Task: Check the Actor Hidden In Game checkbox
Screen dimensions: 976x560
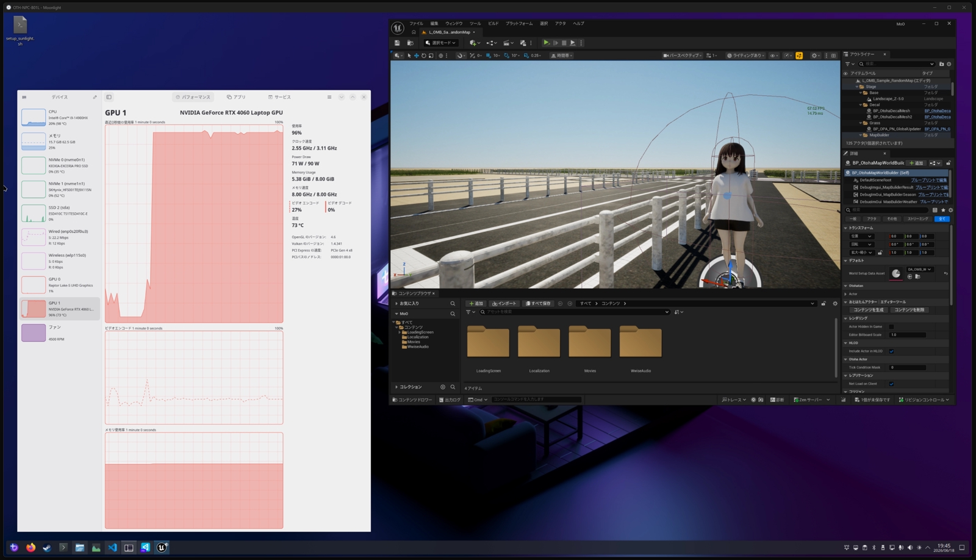Action: pyautogui.click(x=891, y=326)
